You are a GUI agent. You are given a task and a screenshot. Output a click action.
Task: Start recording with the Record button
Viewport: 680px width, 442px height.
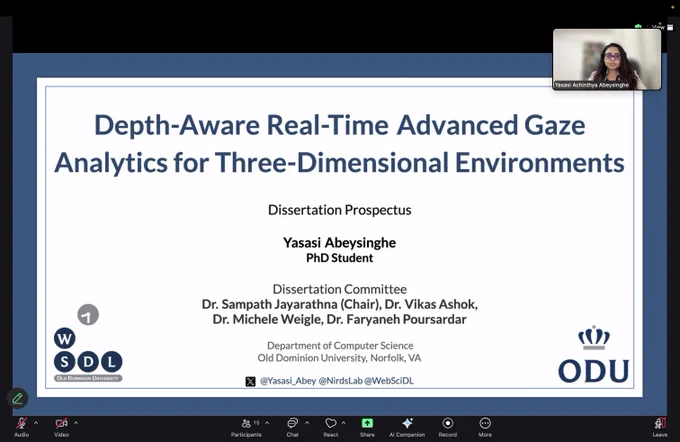(x=448, y=427)
